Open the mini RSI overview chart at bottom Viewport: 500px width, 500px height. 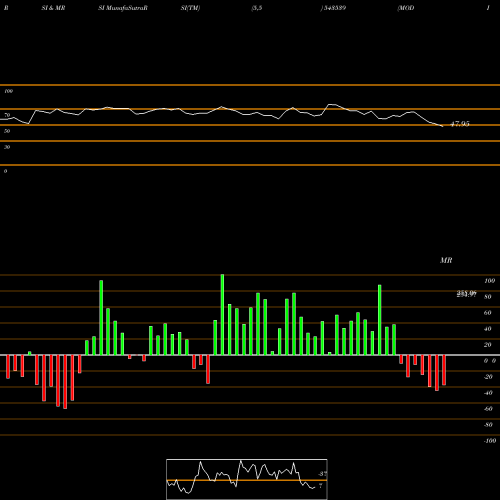(247, 479)
